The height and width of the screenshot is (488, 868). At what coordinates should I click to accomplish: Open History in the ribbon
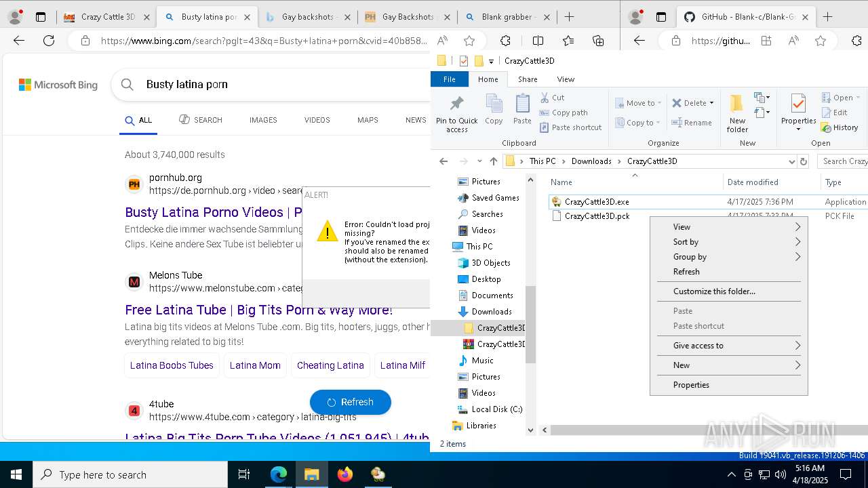click(x=840, y=127)
